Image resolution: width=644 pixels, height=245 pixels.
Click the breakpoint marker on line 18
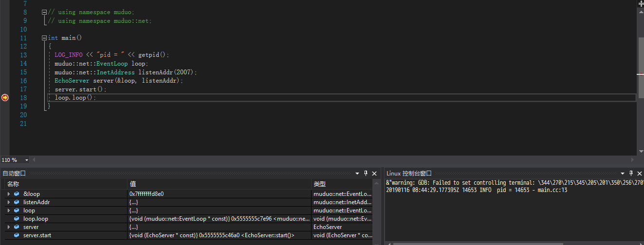(x=5, y=98)
